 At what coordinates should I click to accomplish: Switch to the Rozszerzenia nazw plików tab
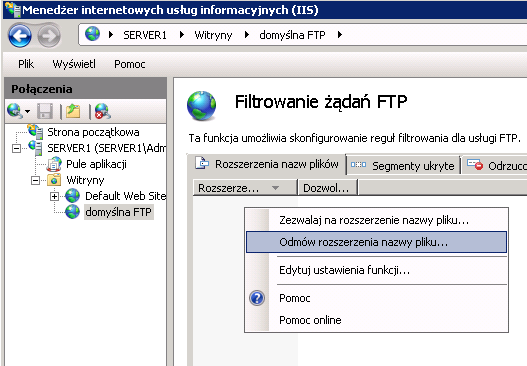click(267, 164)
